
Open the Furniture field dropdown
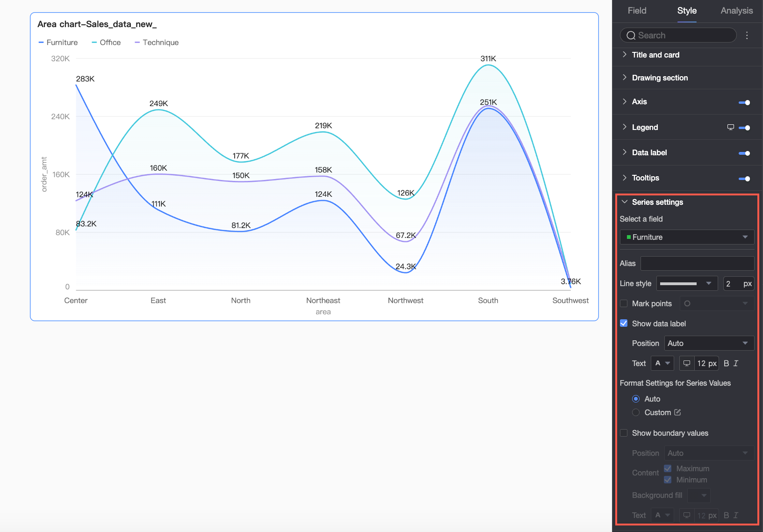point(687,237)
